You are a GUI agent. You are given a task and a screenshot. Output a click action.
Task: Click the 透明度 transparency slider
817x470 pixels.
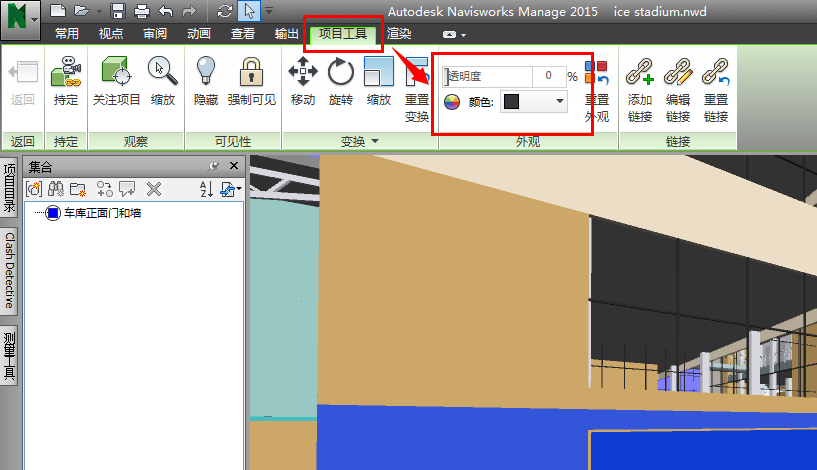pyautogui.click(x=490, y=76)
